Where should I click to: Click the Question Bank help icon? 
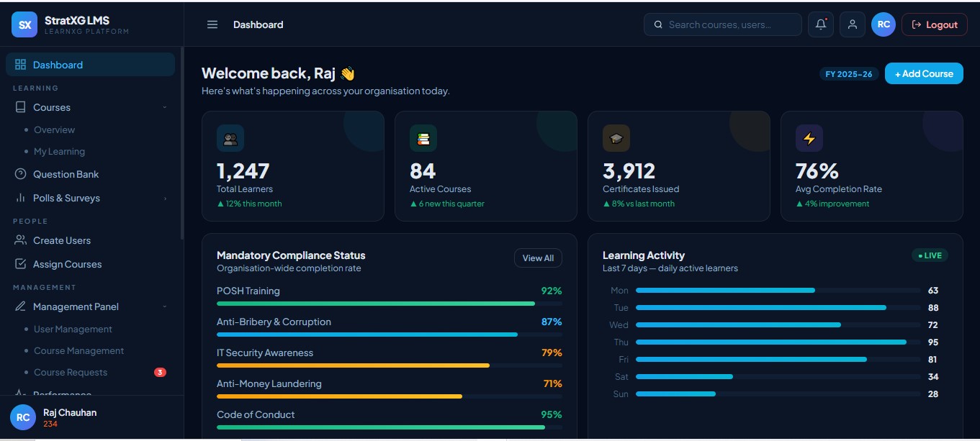[x=20, y=174]
